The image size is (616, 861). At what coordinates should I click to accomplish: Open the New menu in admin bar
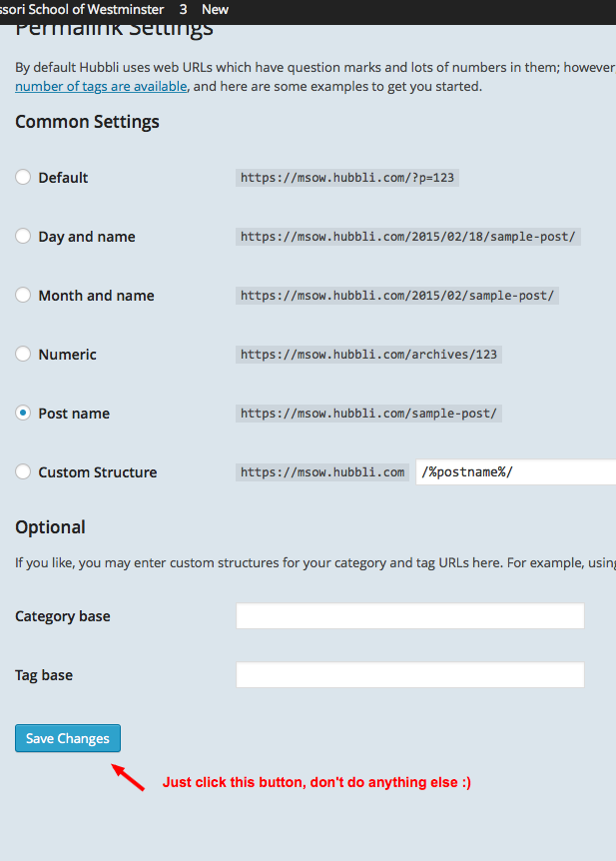tap(215, 9)
